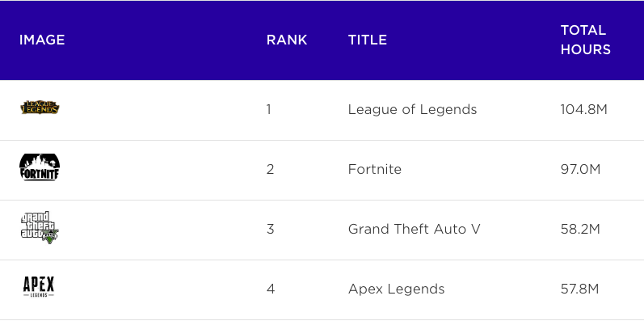Open the Grand Theft Auto V title

tap(414, 229)
